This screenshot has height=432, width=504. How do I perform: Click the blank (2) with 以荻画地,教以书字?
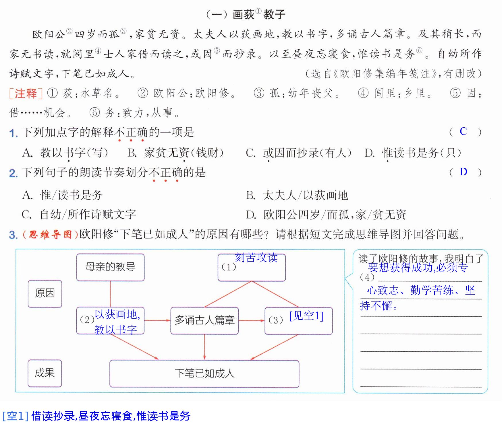110,321
